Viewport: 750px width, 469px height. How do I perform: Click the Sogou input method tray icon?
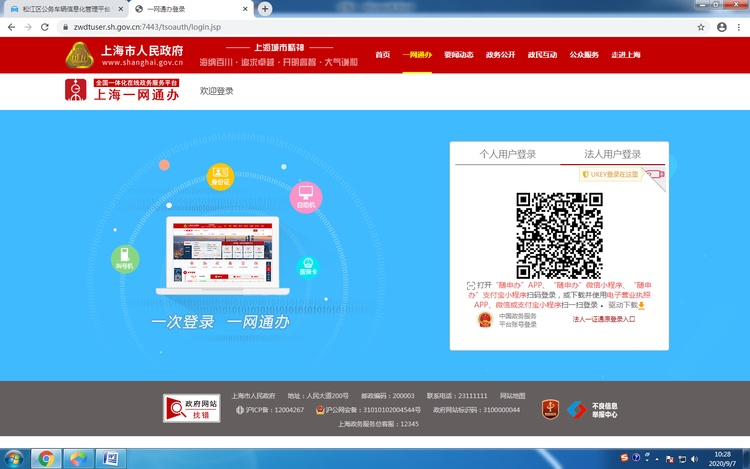click(624, 458)
